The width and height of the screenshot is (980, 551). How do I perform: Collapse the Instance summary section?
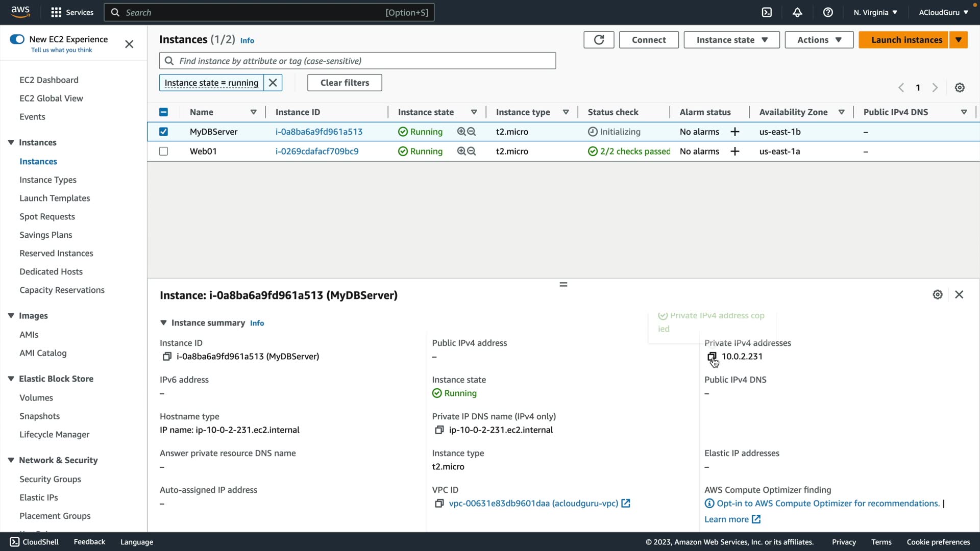163,323
